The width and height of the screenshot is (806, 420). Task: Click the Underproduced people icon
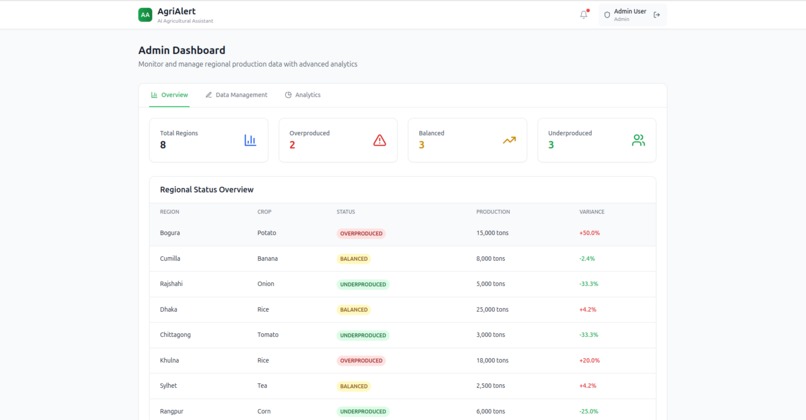click(x=638, y=140)
